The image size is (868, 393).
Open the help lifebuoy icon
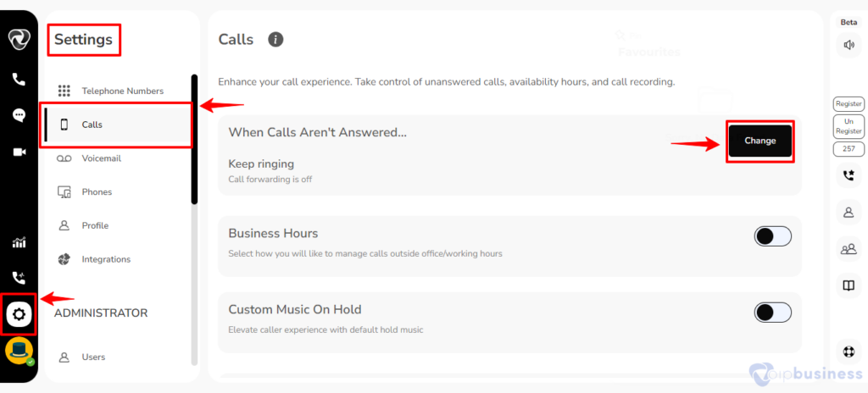pos(849,351)
